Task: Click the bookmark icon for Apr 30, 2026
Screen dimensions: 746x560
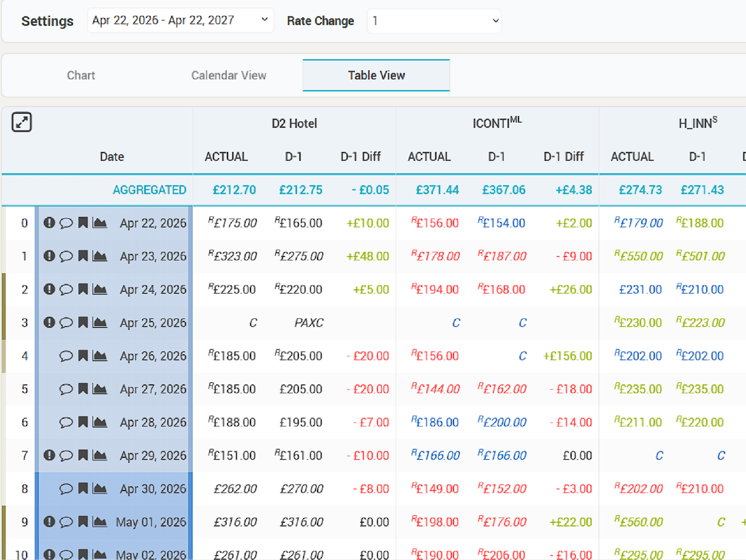Action: click(x=83, y=489)
